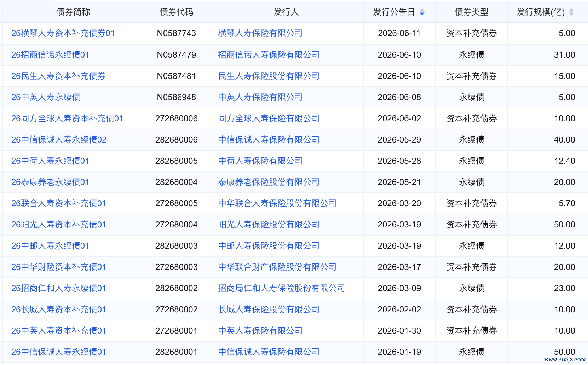Select bond code 272680002
588x365 pixels.
[177, 309]
